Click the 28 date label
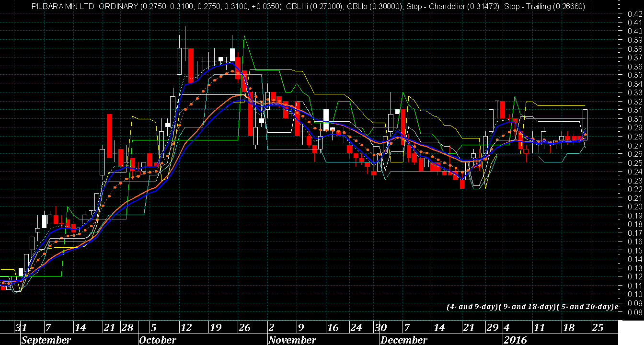 pos(127,328)
